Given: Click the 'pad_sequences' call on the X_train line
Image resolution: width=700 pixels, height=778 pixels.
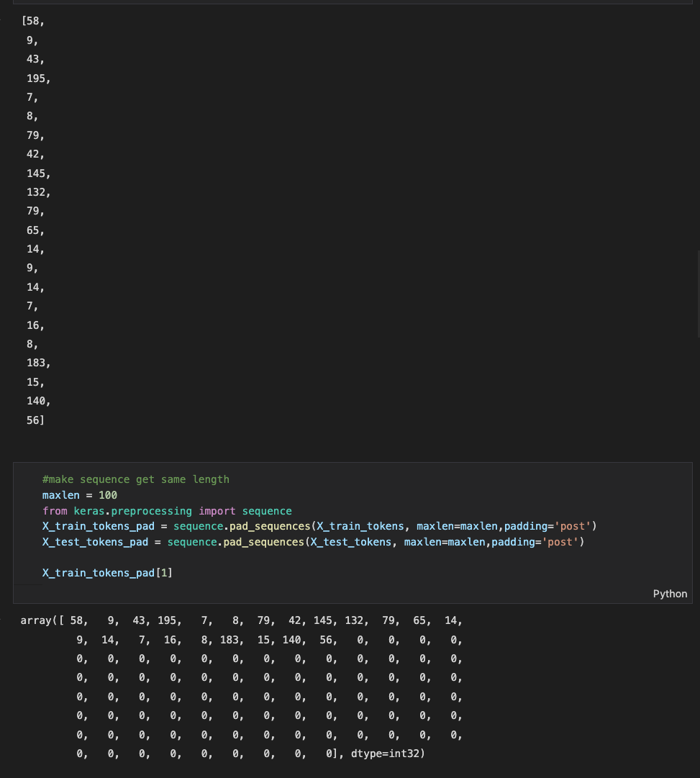Looking at the screenshot, I should 270,526.
